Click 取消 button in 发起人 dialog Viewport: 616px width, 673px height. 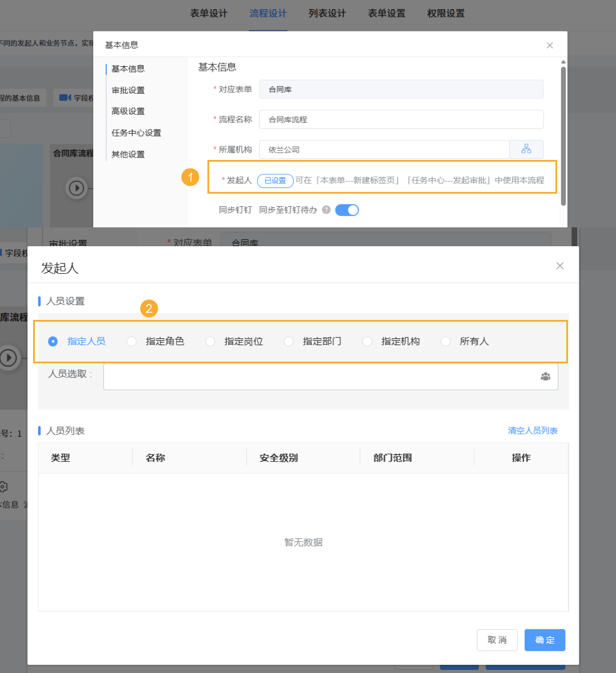point(497,640)
